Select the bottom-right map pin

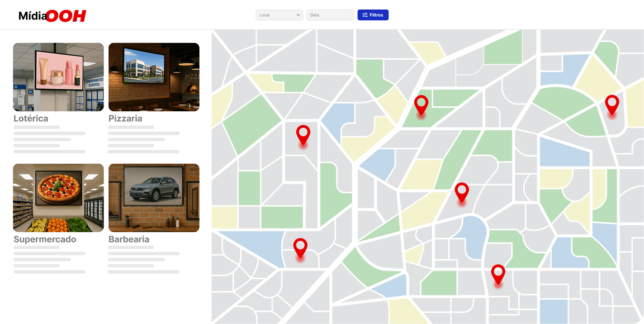click(498, 274)
